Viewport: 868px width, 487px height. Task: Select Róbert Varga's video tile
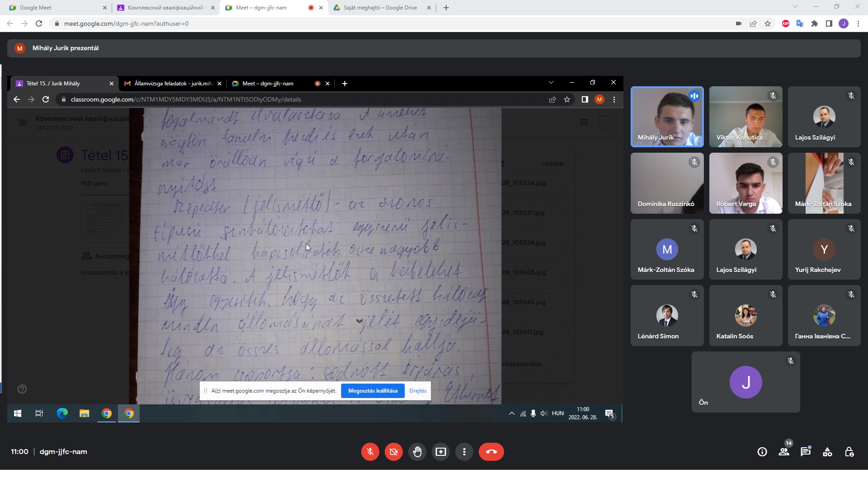click(x=745, y=183)
